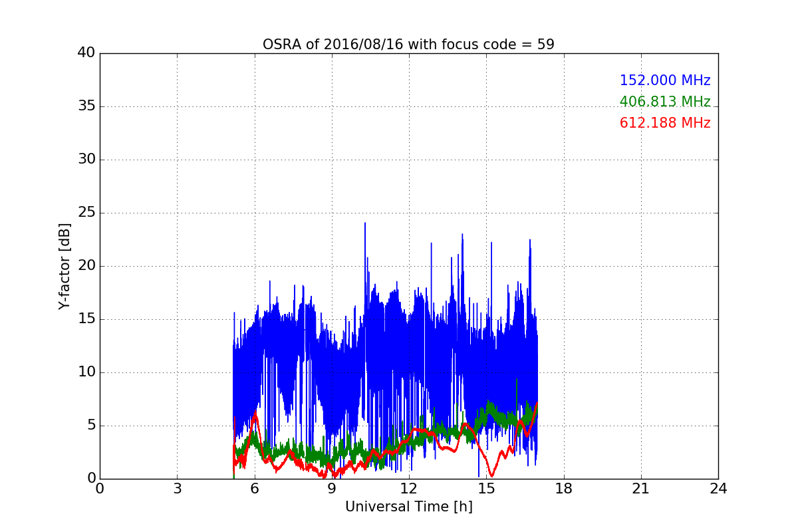Click the x-axis tick label '24'
The image size is (798, 532).
[x=718, y=489]
